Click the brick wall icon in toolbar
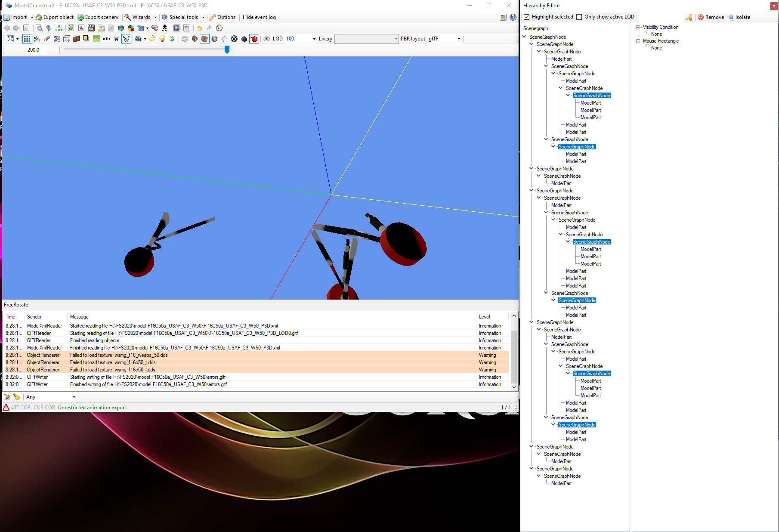Screen dimensions: 779x532 [x=76, y=39]
